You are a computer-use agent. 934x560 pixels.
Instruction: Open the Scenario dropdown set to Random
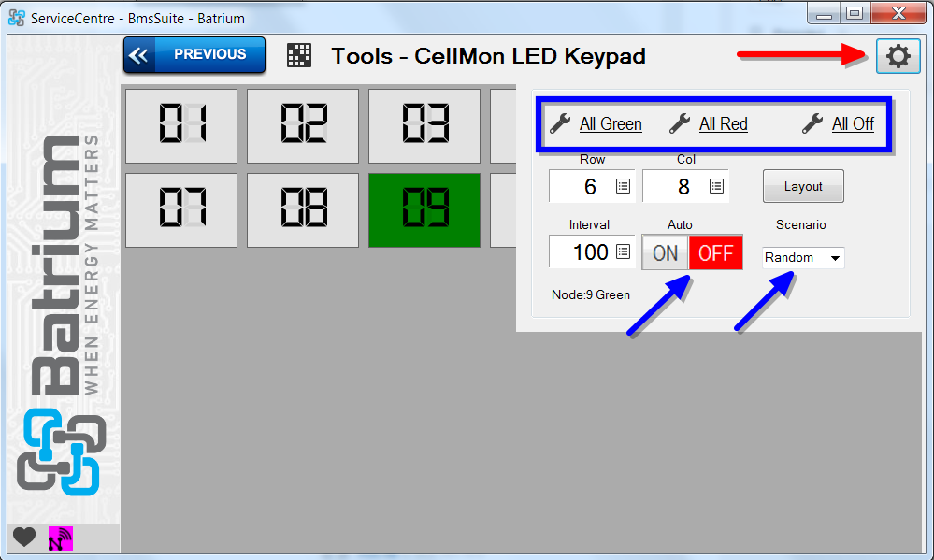803,257
